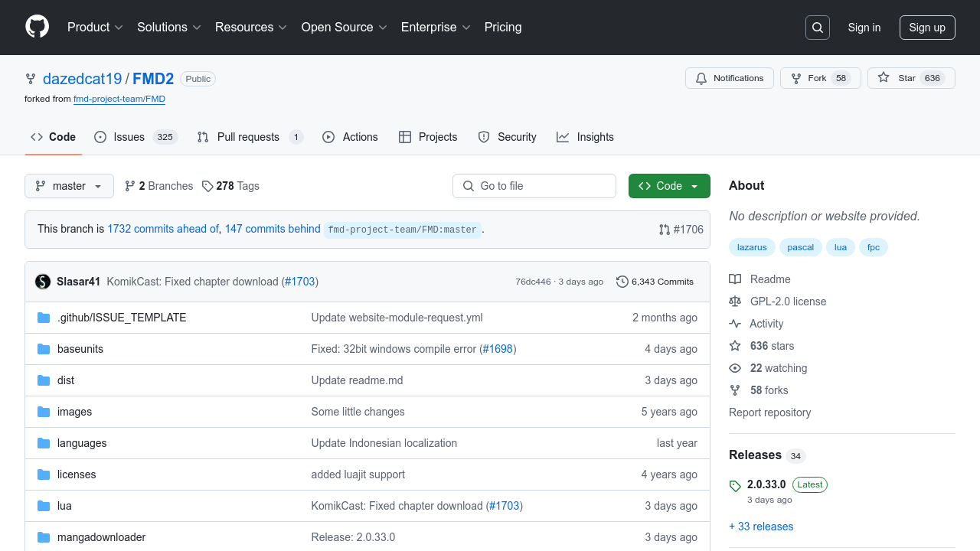Open commit hash 76dc446
The width and height of the screenshot is (980, 551).
click(533, 282)
